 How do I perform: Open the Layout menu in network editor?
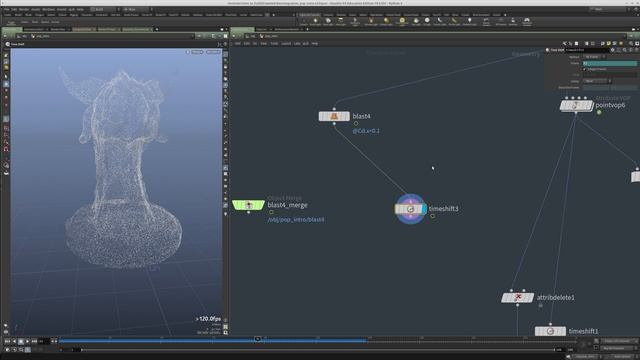[286, 43]
